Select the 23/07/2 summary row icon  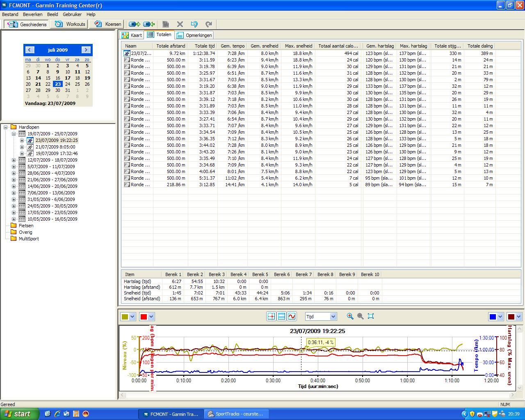pyautogui.click(x=127, y=53)
